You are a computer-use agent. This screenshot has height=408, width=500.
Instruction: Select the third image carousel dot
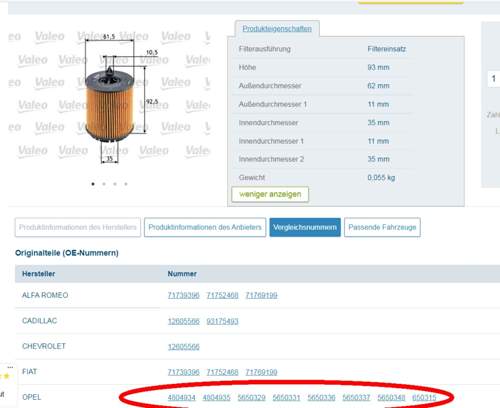pyautogui.click(x=115, y=184)
